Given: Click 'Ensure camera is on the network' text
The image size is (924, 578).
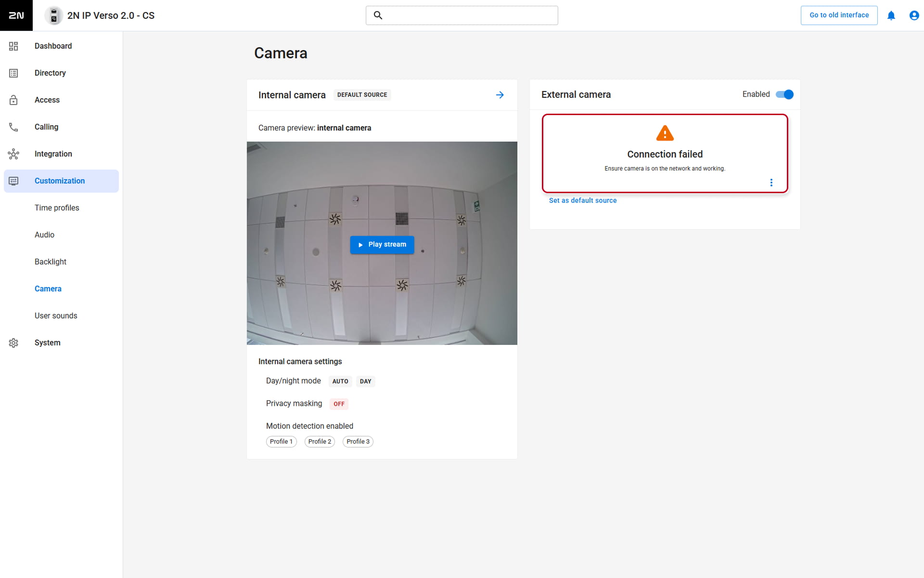Looking at the screenshot, I should tap(665, 169).
